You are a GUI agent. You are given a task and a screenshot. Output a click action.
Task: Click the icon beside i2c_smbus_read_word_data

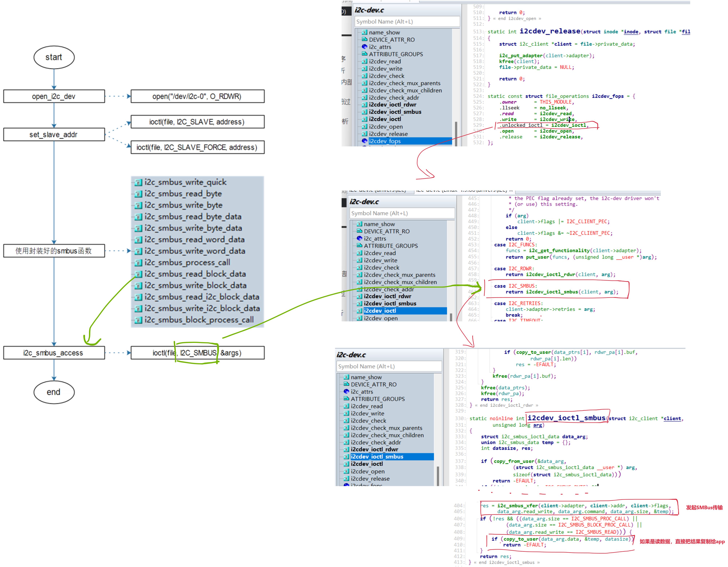click(138, 240)
